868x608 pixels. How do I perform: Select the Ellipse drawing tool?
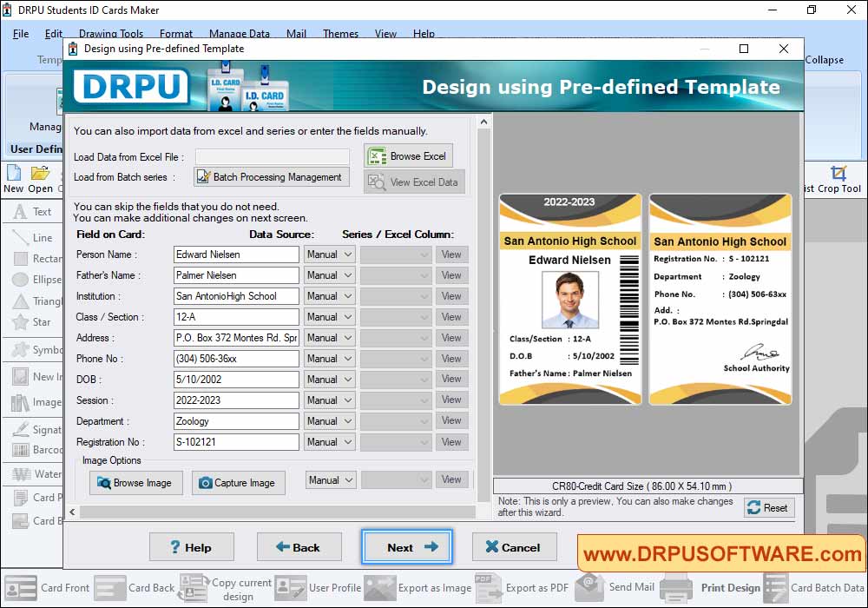click(x=36, y=280)
